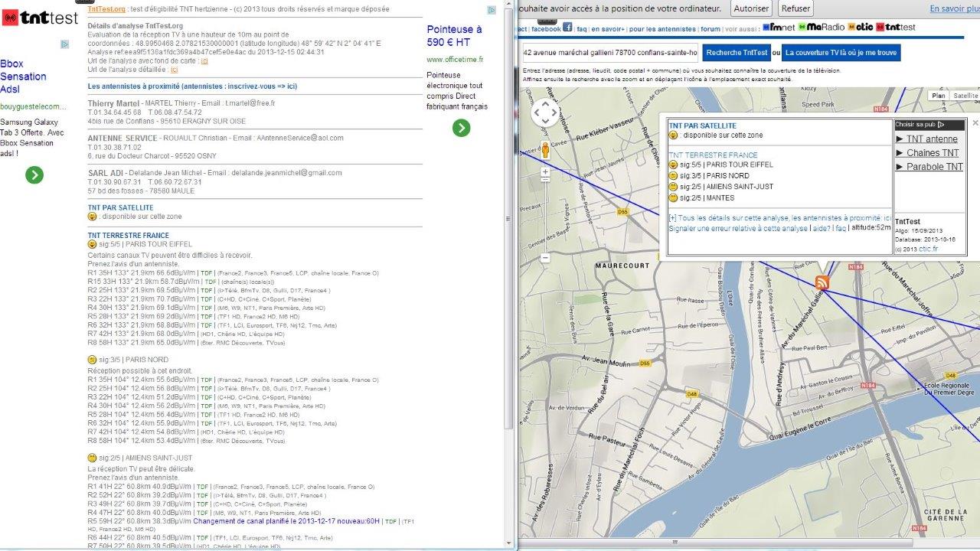The width and height of the screenshot is (980, 551).
Task: Pick up the Street View pegman
Action: click(x=545, y=150)
